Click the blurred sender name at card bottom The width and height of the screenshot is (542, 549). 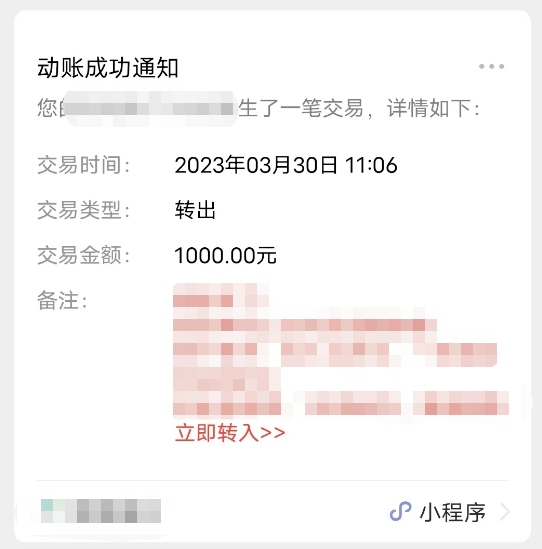pos(101,511)
